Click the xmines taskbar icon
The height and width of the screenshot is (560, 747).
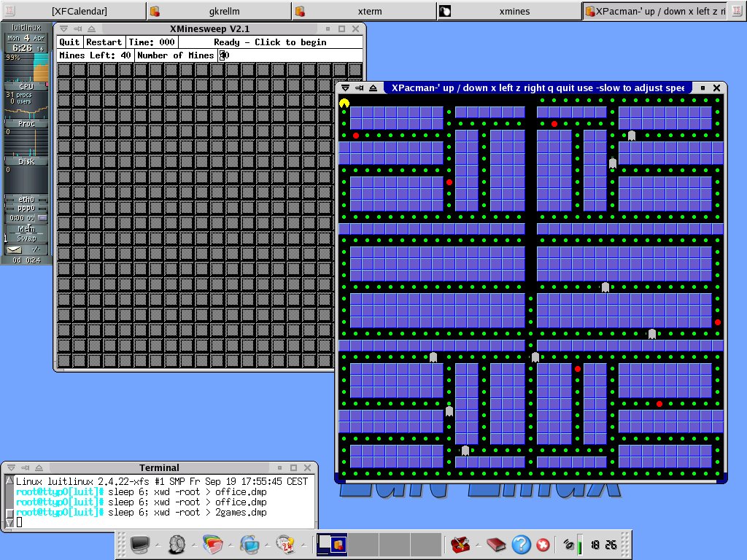pyautogui.click(x=445, y=11)
